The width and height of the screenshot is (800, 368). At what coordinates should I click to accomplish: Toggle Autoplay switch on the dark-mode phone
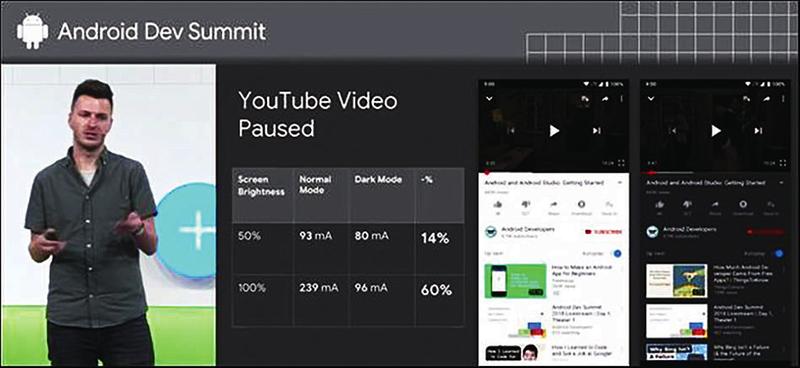[778, 253]
